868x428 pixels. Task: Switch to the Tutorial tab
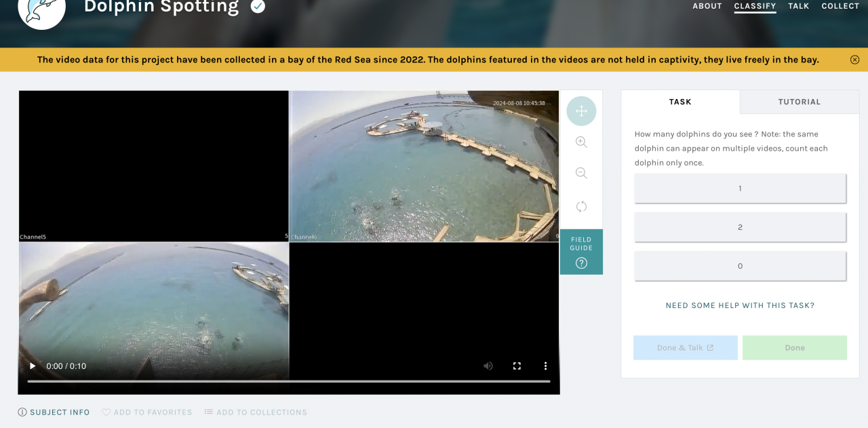coord(799,102)
